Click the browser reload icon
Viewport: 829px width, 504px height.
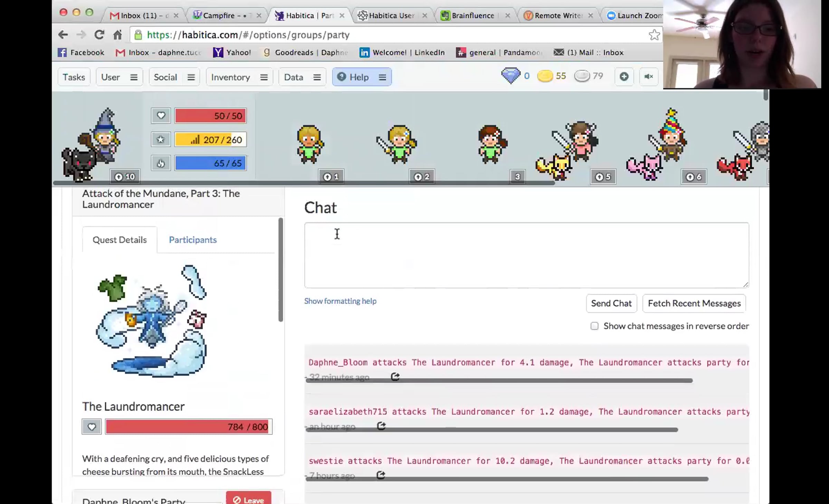click(x=99, y=35)
